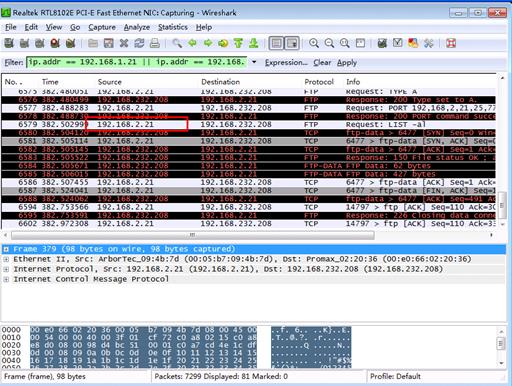Viewport: 512px width, 386px height.
Task: Sort by the Time column header
Action: (50, 82)
